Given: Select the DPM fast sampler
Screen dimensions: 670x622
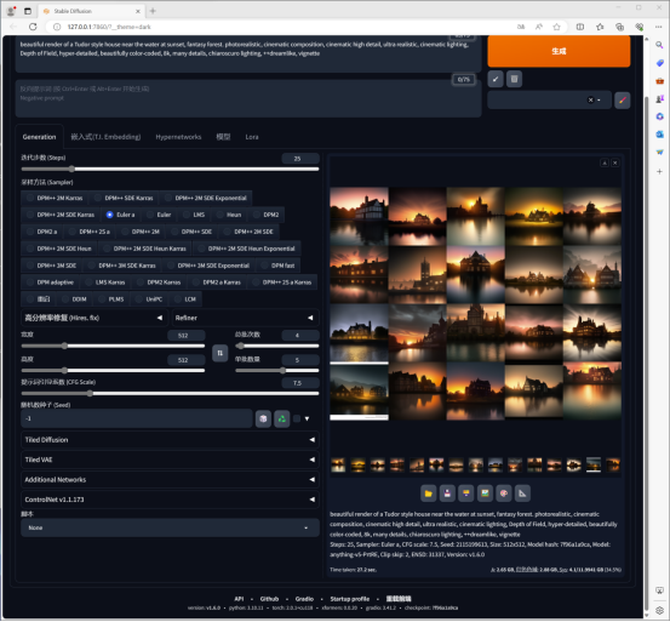Looking at the screenshot, I should [278, 265].
